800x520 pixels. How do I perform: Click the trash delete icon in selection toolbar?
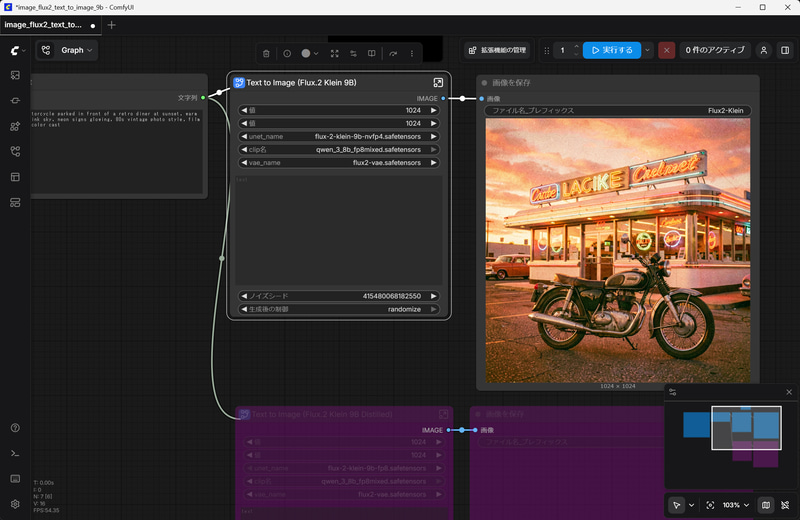click(x=266, y=53)
